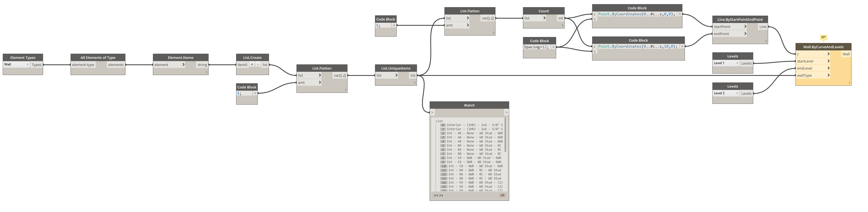
Task: Click the int output of Count
Action: pos(561,18)
